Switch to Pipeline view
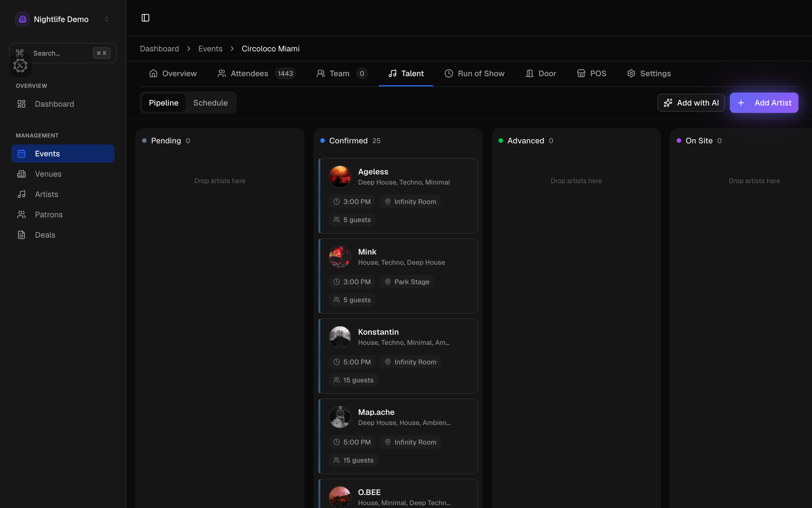Image resolution: width=812 pixels, height=508 pixels. [164, 103]
